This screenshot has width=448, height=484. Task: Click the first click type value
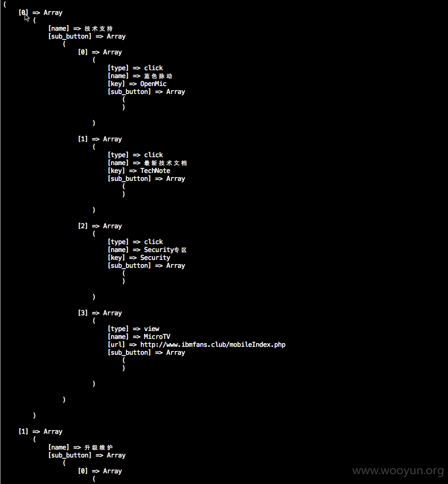(x=154, y=68)
